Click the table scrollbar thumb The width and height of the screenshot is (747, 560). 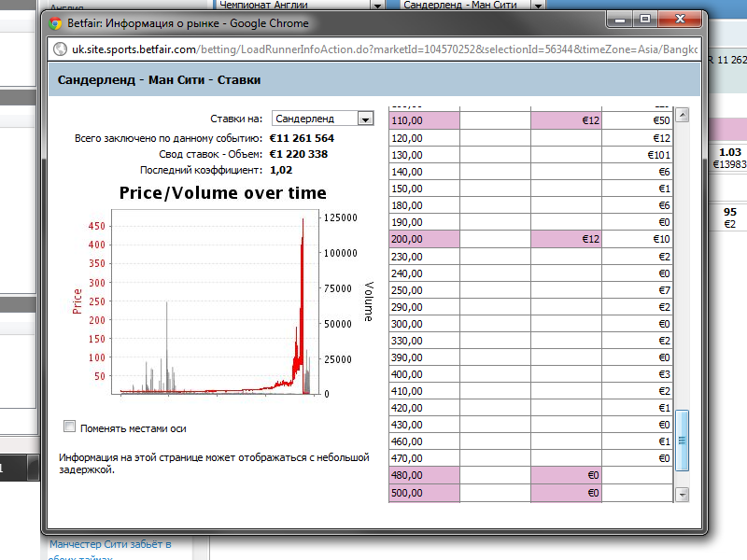pos(683,441)
